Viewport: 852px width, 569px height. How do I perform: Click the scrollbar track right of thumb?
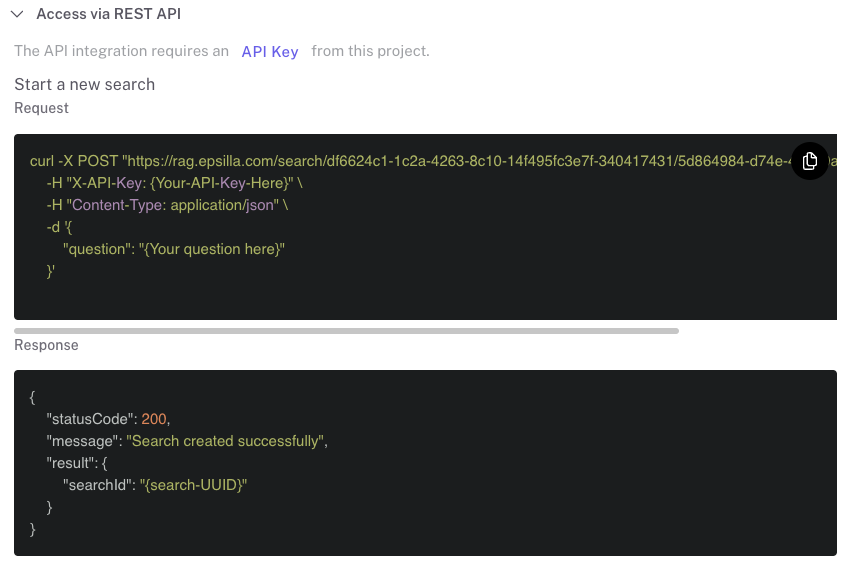coord(757,330)
